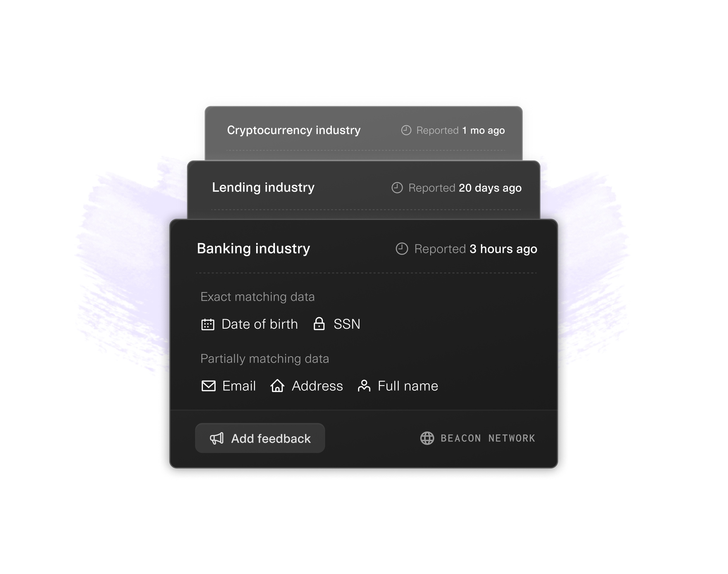Click the clock icon on Cryptocurrency industry card
The width and height of the screenshot is (728, 574).
tap(406, 130)
